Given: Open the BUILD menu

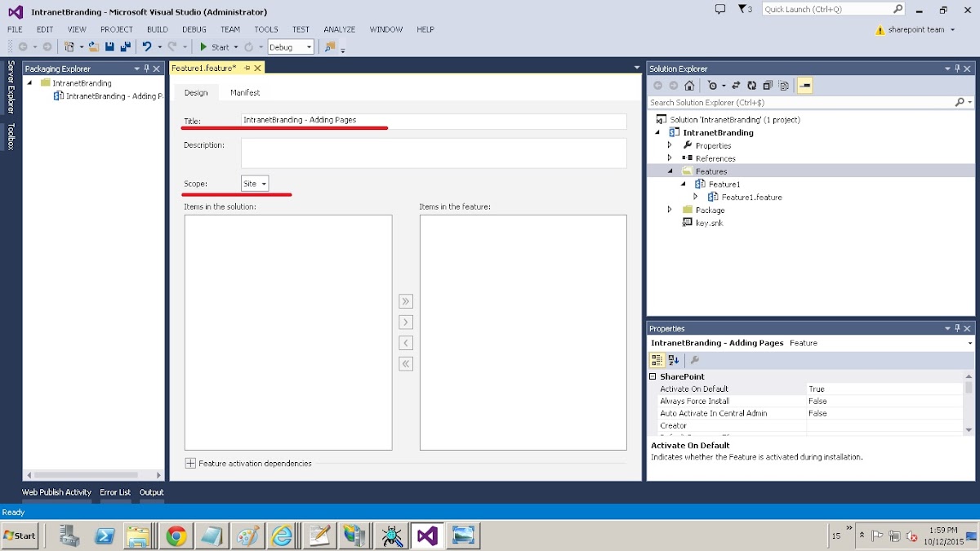Looking at the screenshot, I should point(158,29).
